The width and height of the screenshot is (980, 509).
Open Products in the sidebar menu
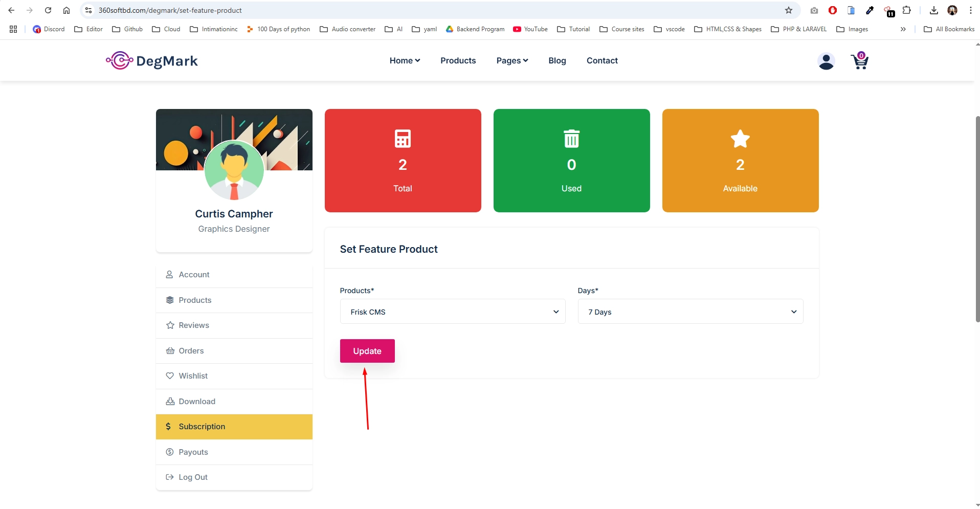234,300
